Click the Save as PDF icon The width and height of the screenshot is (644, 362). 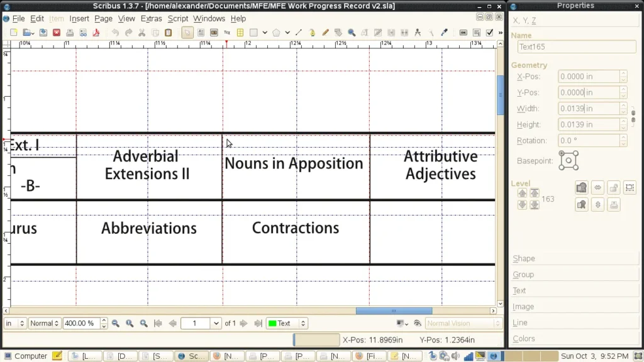click(97, 33)
